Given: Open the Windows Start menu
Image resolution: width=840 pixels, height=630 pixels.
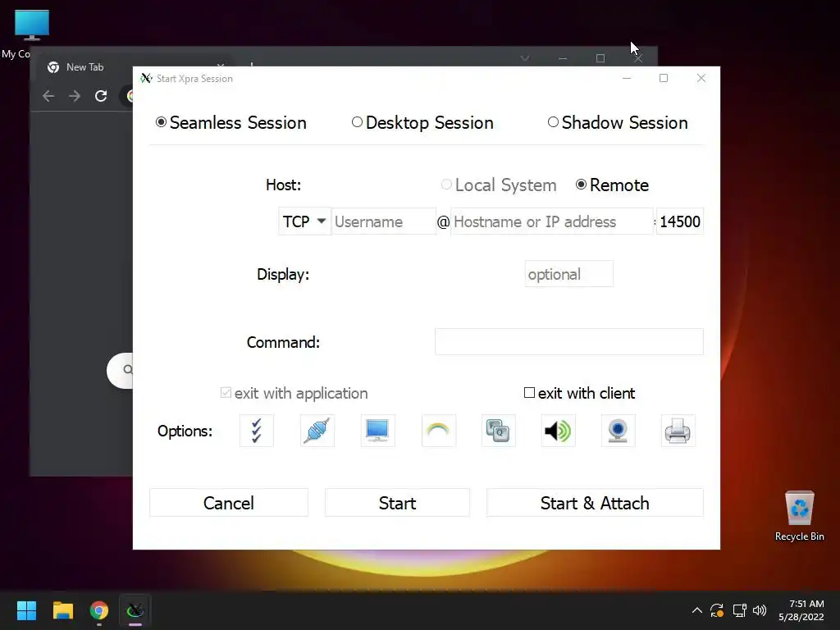Looking at the screenshot, I should [26, 610].
